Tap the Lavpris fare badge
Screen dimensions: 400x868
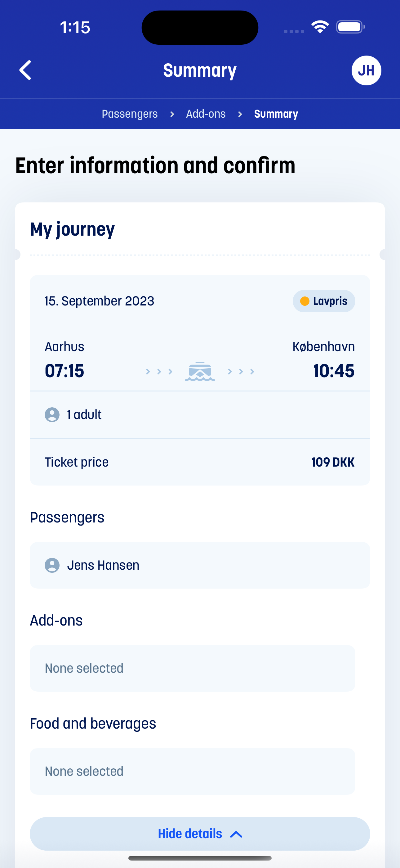(324, 301)
